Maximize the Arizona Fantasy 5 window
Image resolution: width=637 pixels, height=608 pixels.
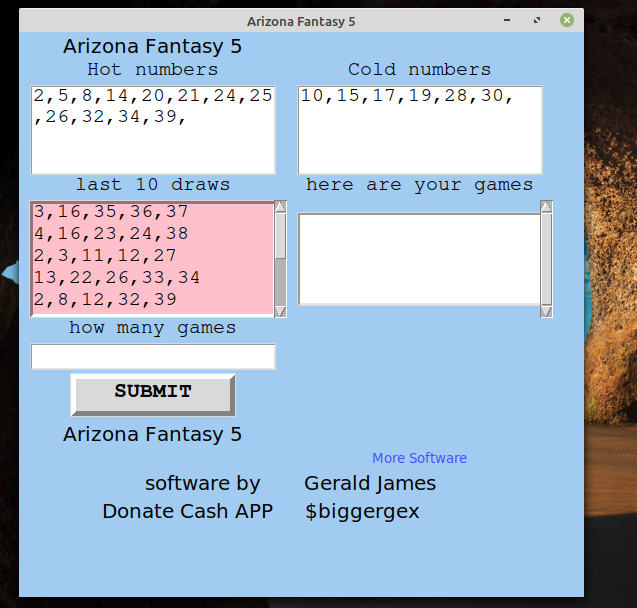(537, 20)
